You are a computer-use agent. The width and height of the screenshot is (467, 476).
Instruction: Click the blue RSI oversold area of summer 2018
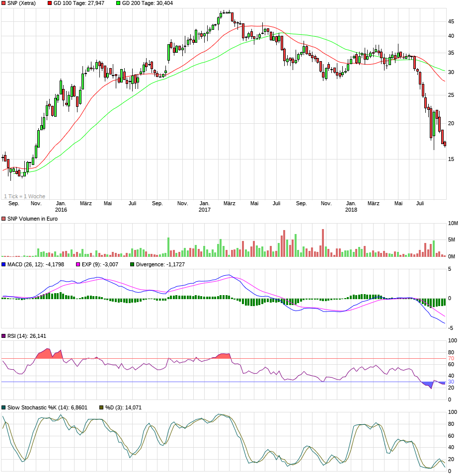click(428, 385)
